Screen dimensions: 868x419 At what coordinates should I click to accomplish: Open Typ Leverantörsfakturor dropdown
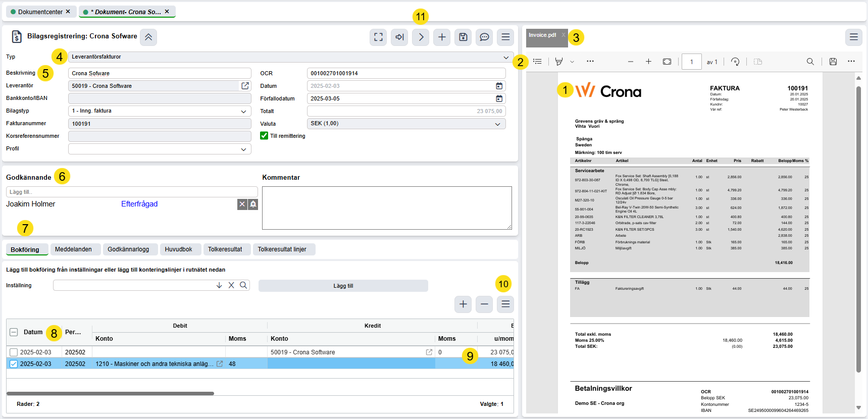tap(291, 57)
